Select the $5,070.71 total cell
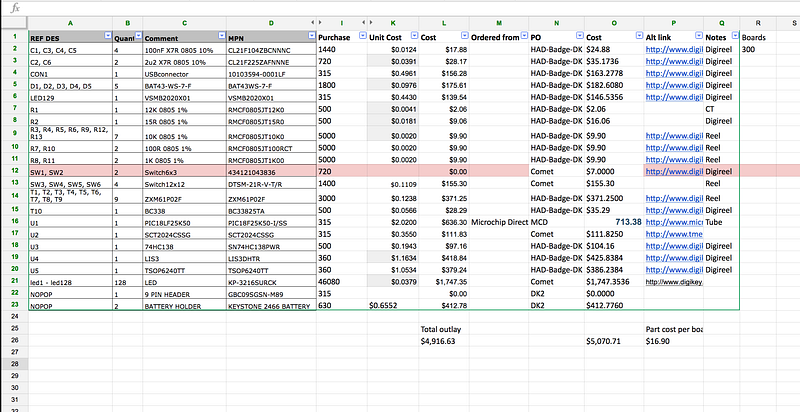Viewport: 800px width, 412px height. pyautogui.click(x=614, y=341)
